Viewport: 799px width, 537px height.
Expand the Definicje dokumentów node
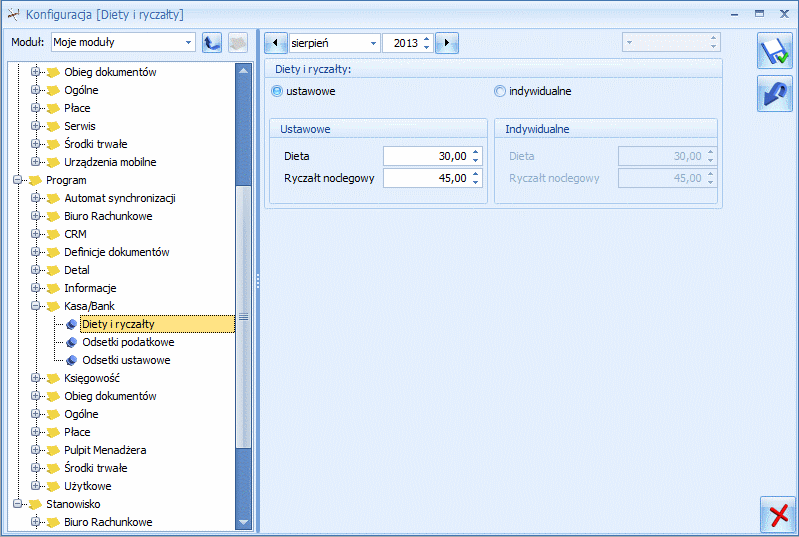point(35,252)
